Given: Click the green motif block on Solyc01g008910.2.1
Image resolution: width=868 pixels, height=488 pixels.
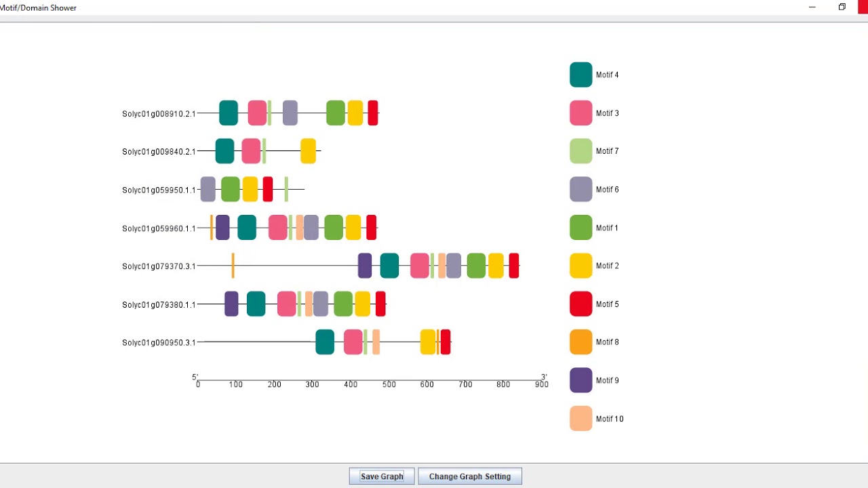Looking at the screenshot, I should [x=336, y=113].
